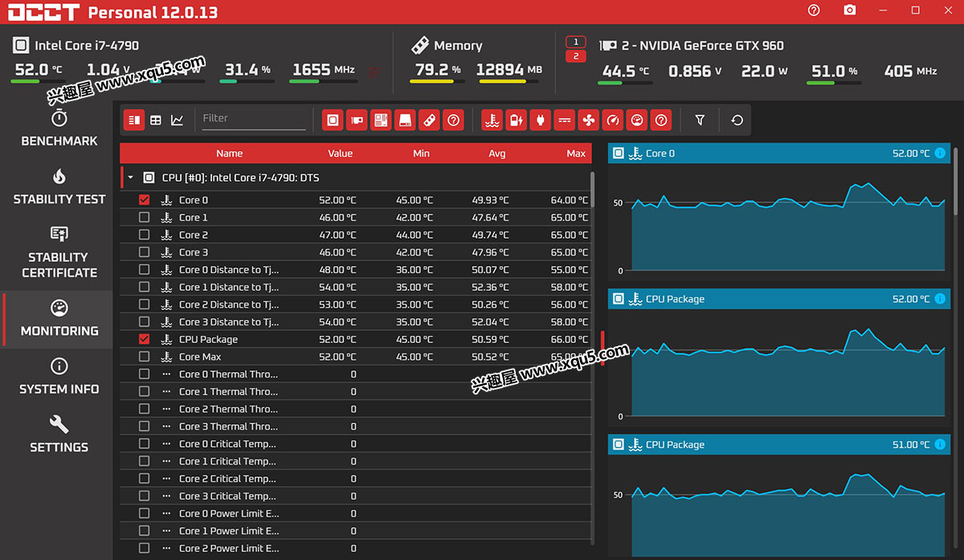Select the Core 3 Distance to Tj... row

click(x=356, y=322)
